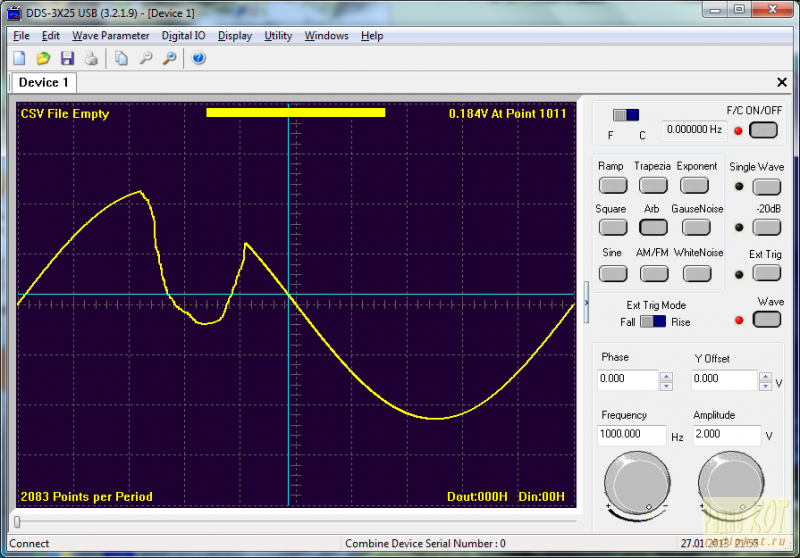Viewport: 800px width, 558px height.
Task: Open the Edit menu
Action: pyautogui.click(x=51, y=36)
